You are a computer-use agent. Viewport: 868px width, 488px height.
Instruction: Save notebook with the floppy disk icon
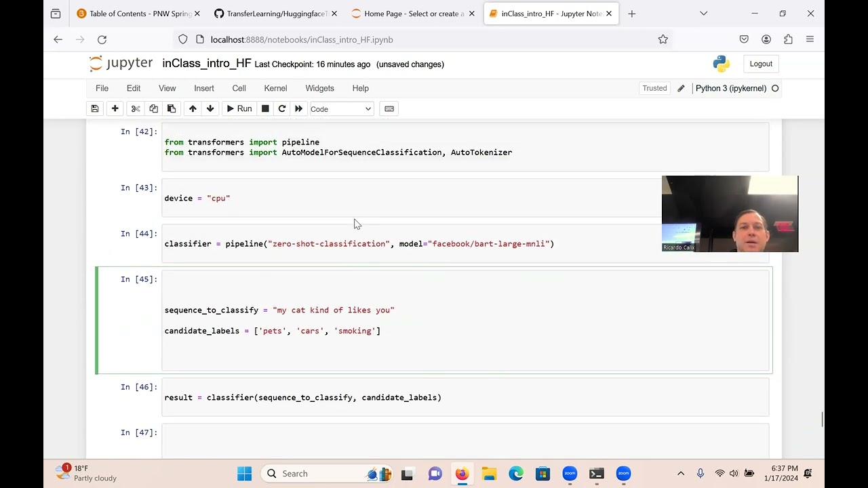click(95, 108)
